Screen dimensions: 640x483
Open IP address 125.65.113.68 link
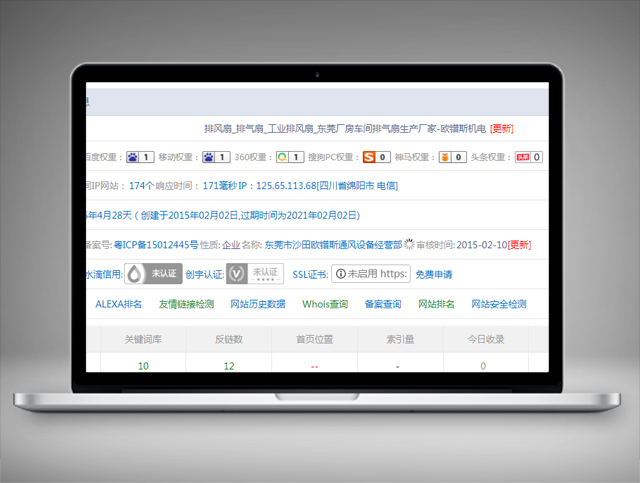[287, 186]
